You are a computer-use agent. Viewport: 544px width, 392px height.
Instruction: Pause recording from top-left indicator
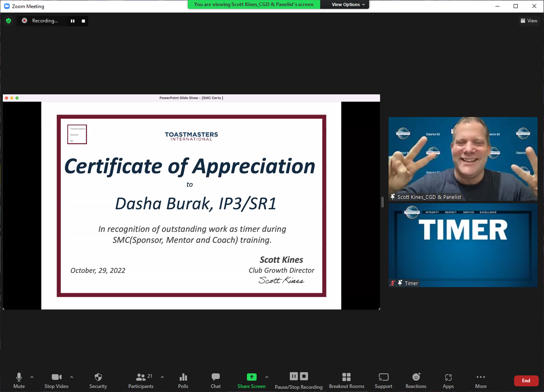tap(72, 21)
